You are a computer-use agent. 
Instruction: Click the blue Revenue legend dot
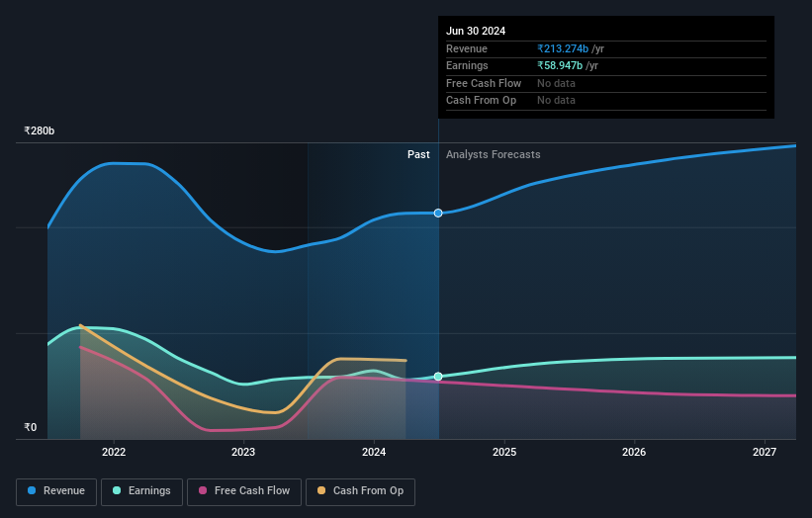tap(32, 490)
